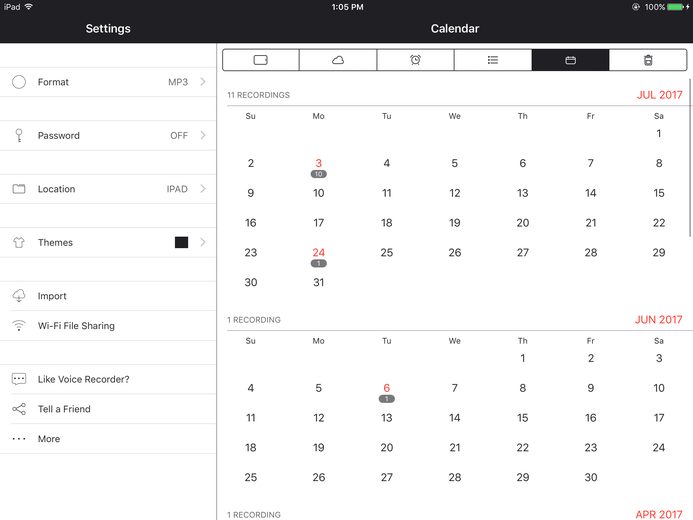Select July 29 in the calendar
Screen dimensions: 693x520
click(659, 253)
